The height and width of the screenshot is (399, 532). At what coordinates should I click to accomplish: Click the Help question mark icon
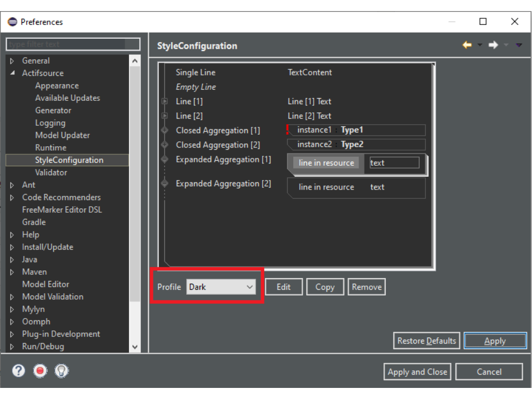tap(19, 371)
